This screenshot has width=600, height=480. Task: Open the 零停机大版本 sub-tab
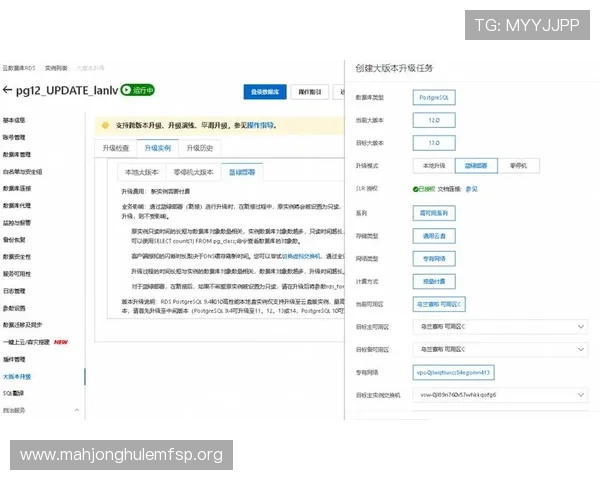coord(193,172)
